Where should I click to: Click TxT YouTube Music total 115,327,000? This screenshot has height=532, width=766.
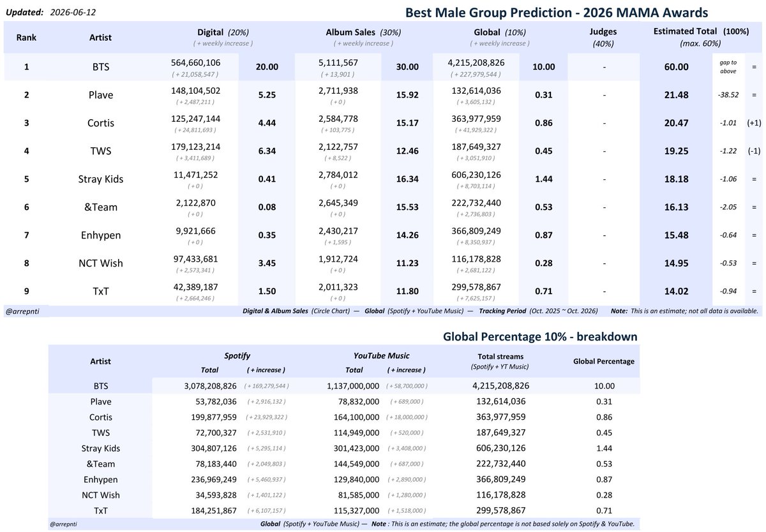(356, 510)
